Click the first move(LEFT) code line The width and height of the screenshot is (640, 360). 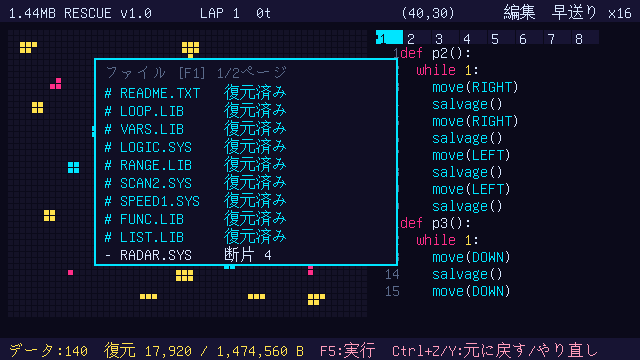[471, 155]
